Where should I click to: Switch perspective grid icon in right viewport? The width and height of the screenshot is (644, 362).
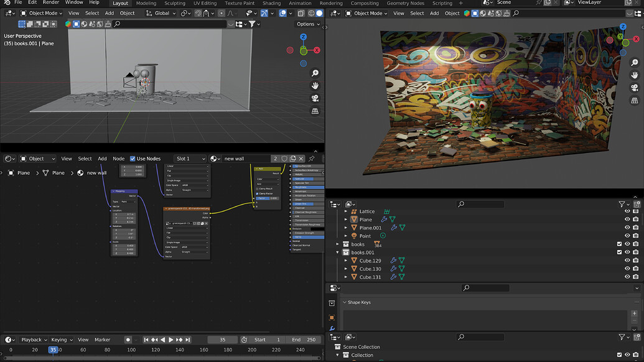(635, 101)
